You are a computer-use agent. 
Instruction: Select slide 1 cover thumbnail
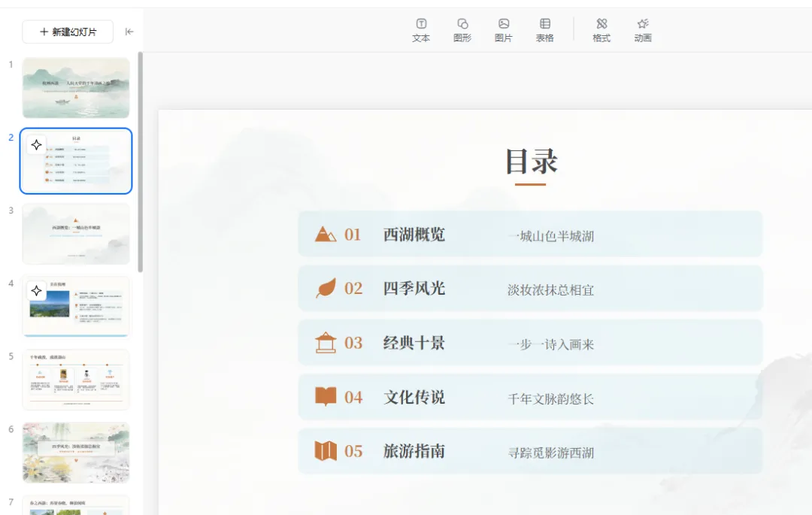(x=76, y=88)
